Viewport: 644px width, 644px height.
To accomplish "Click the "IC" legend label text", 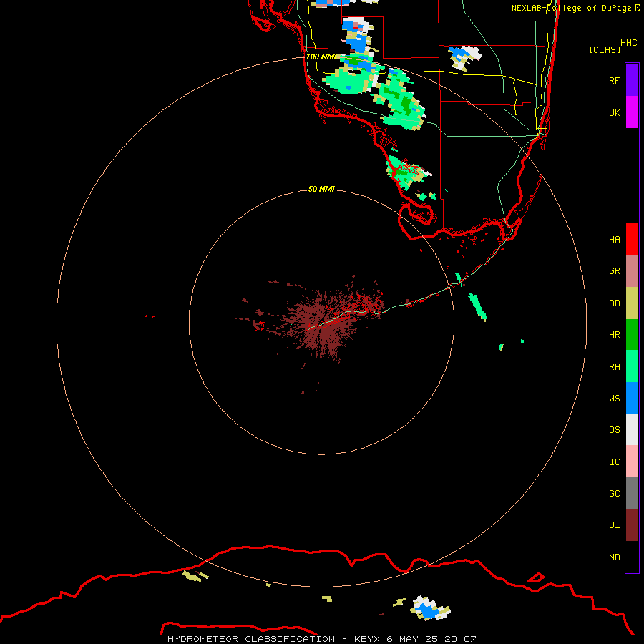I will [614, 462].
